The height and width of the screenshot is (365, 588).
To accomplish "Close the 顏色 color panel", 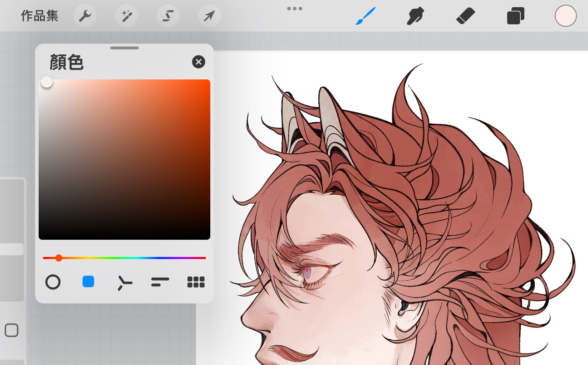I will [199, 62].
